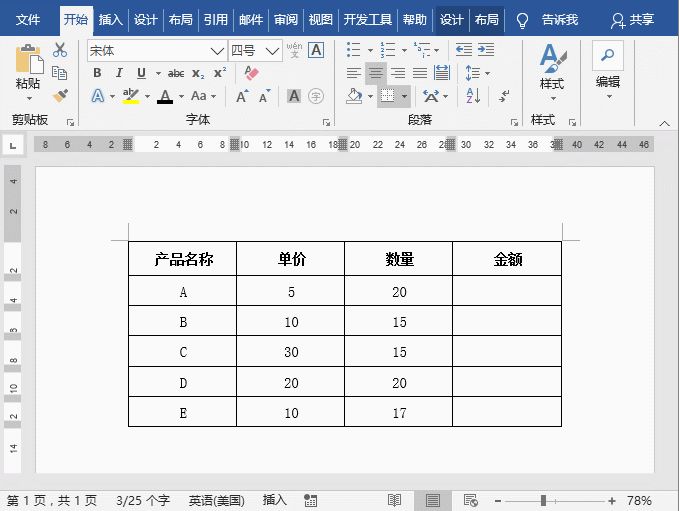Image resolution: width=679 pixels, height=511 pixels.
Task: Apply yellow text highlight color
Action: click(130, 96)
